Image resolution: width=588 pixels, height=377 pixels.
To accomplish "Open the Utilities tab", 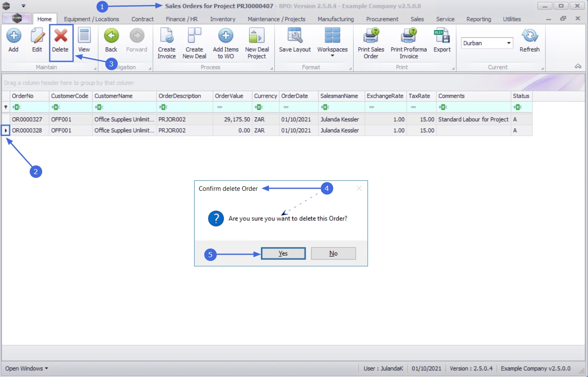I will tap(512, 19).
